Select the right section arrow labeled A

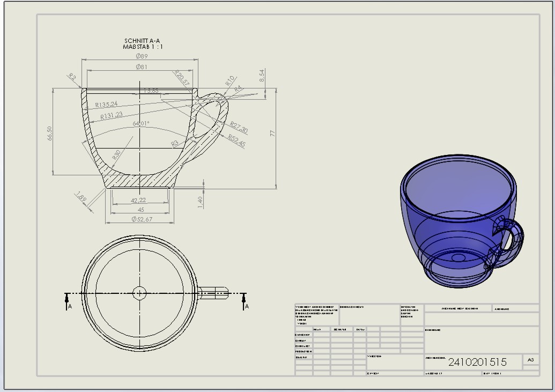pyautogui.click(x=245, y=302)
